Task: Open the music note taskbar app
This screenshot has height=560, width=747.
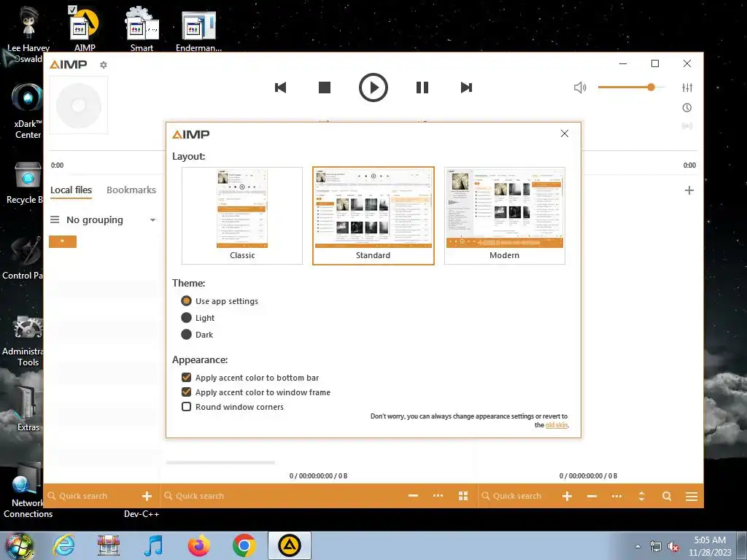Action: point(153,545)
